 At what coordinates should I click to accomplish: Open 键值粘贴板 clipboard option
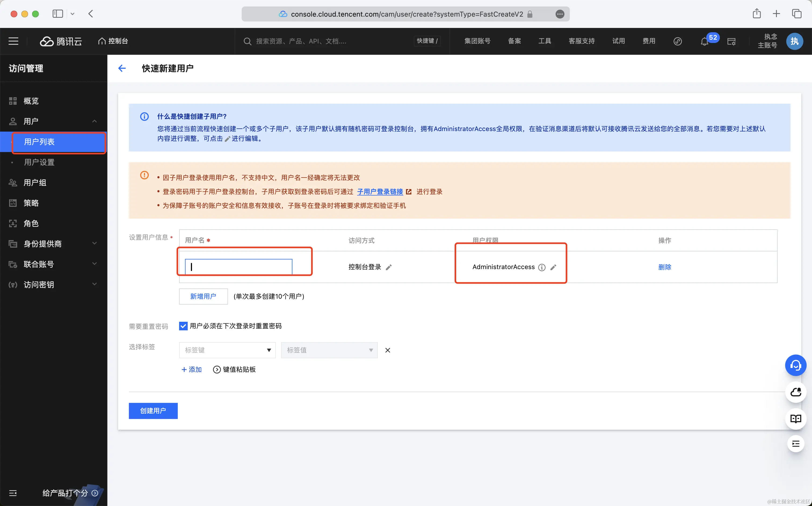234,370
